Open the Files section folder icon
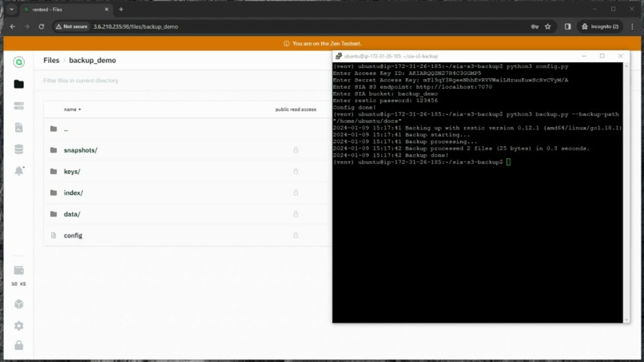The width and height of the screenshot is (644, 362). (x=18, y=84)
